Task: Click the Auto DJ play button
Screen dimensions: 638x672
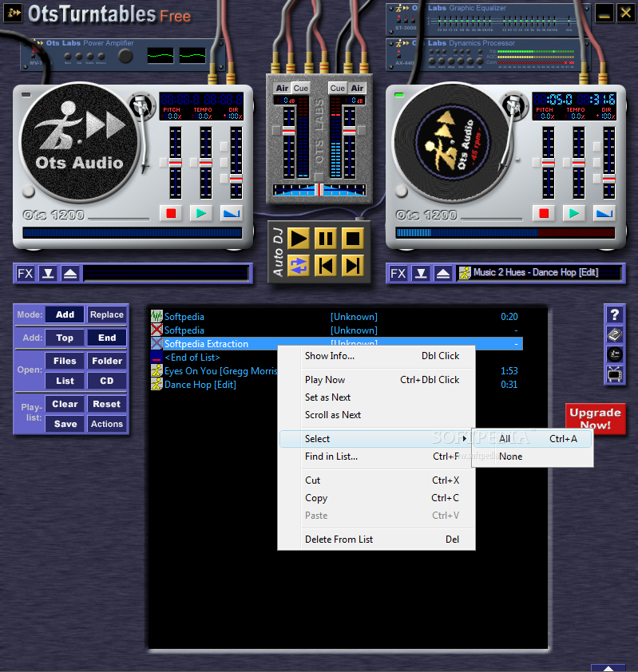Action: click(299, 239)
